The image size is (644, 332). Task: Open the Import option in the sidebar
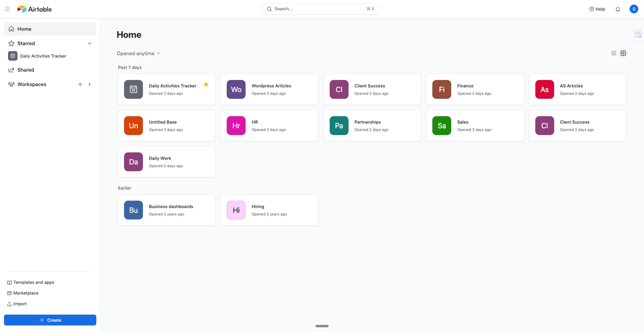(x=19, y=304)
